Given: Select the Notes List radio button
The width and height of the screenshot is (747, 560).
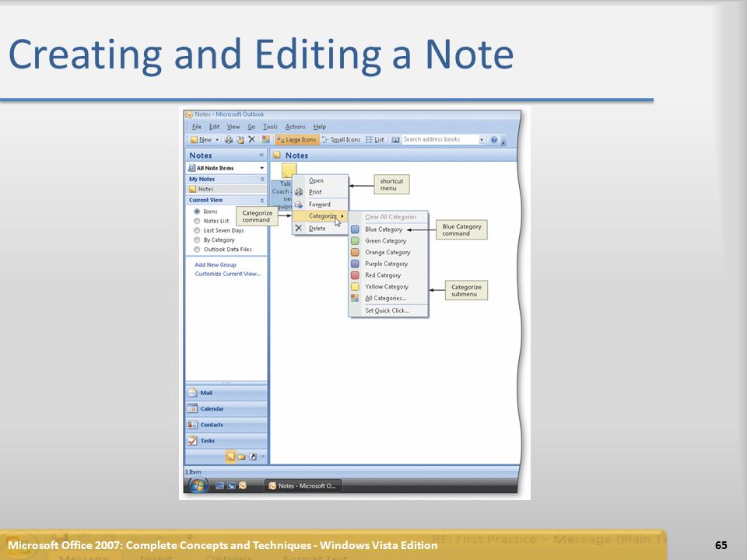Looking at the screenshot, I should click(197, 221).
